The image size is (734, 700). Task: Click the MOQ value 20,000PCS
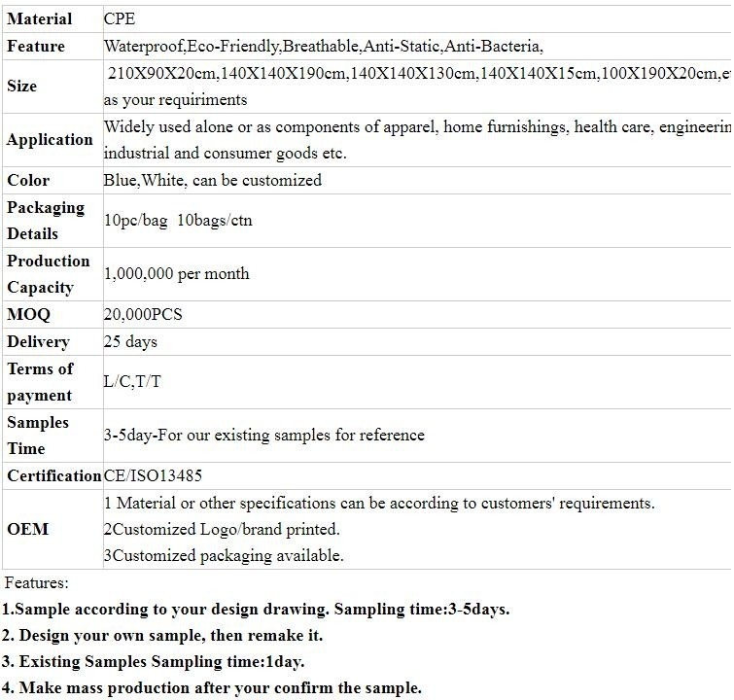click(143, 315)
